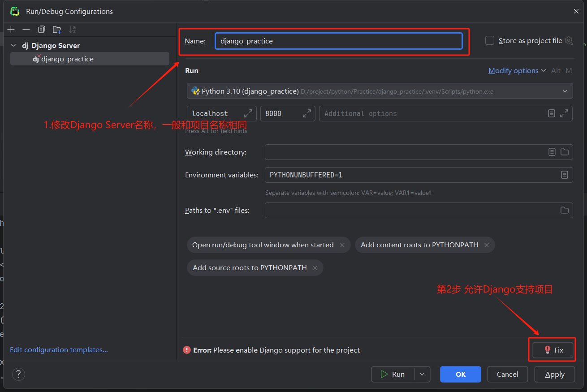Screen dimensions: 587x392
Task: Open Edit configuration templates link
Action: point(59,350)
